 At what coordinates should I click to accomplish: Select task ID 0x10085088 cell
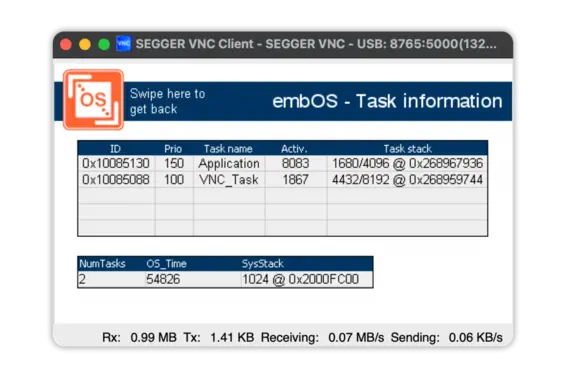tap(116, 179)
